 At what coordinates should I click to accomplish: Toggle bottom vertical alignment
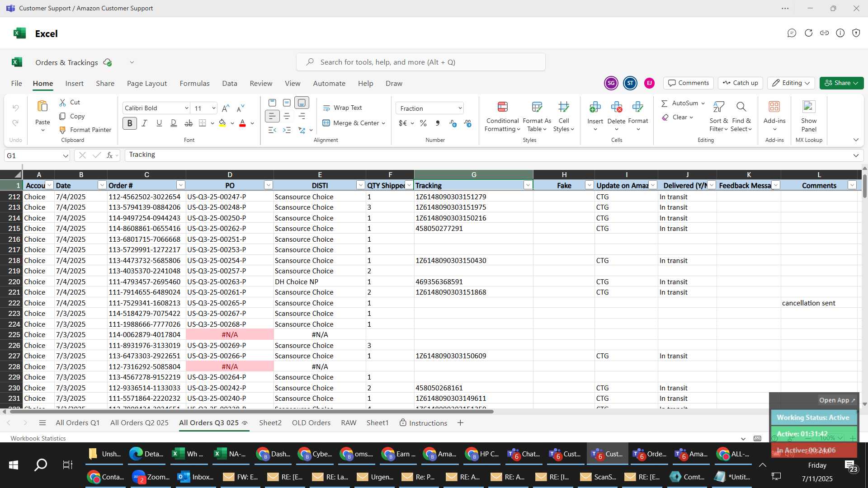click(302, 103)
